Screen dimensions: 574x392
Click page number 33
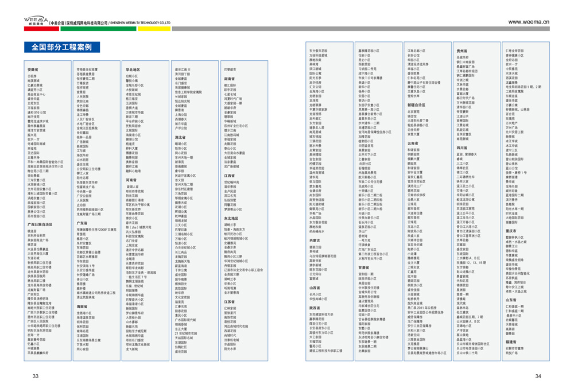point(36,377)
